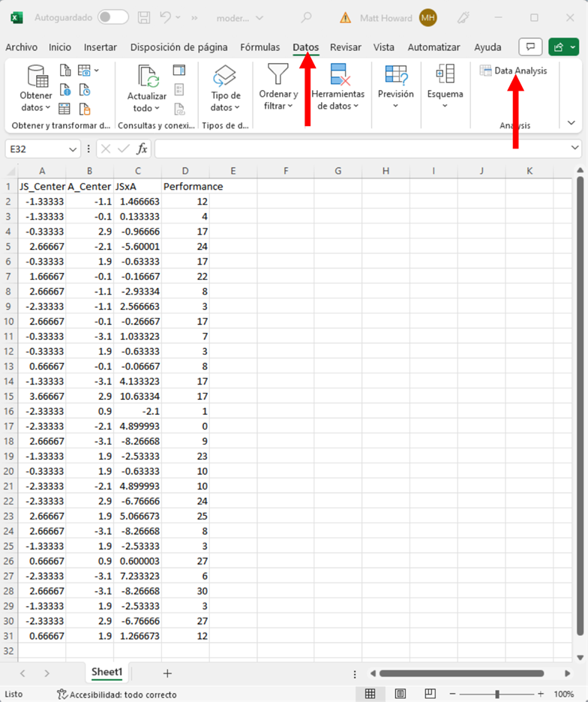Launch the Data Analysis add-in
The width and height of the screenshot is (588, 702).
point(514,70)
